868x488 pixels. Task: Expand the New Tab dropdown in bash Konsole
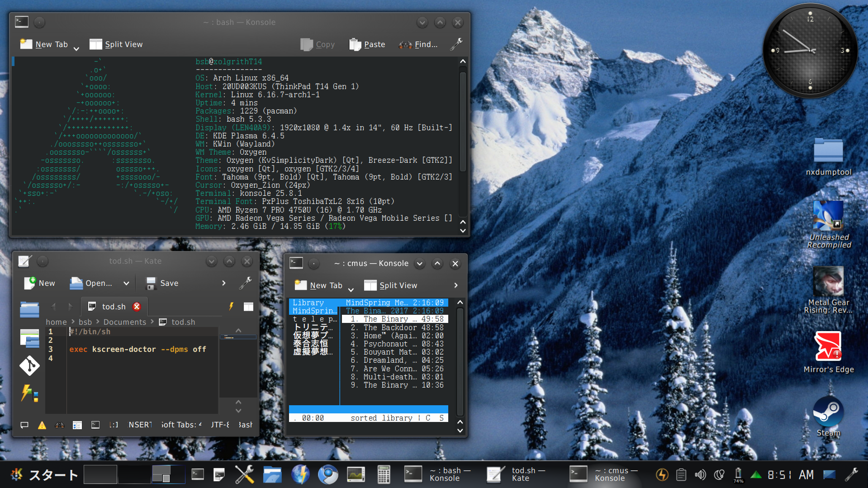click(76, 48)
